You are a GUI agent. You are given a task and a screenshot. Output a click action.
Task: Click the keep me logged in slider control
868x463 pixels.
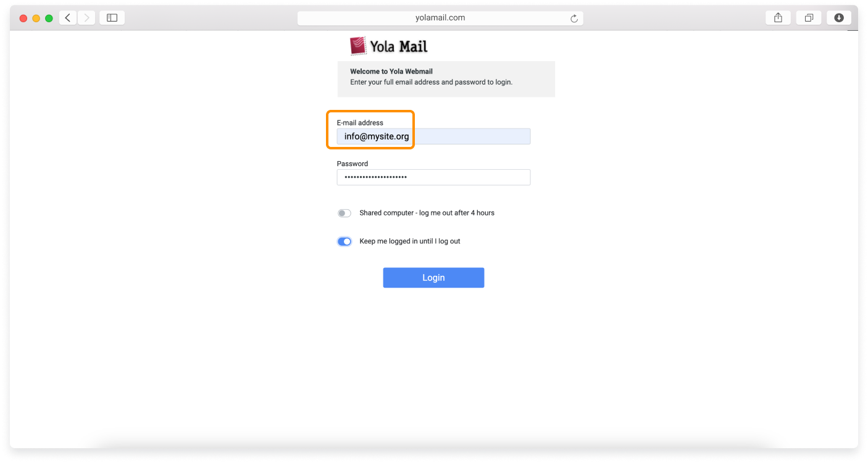(344, 241)
